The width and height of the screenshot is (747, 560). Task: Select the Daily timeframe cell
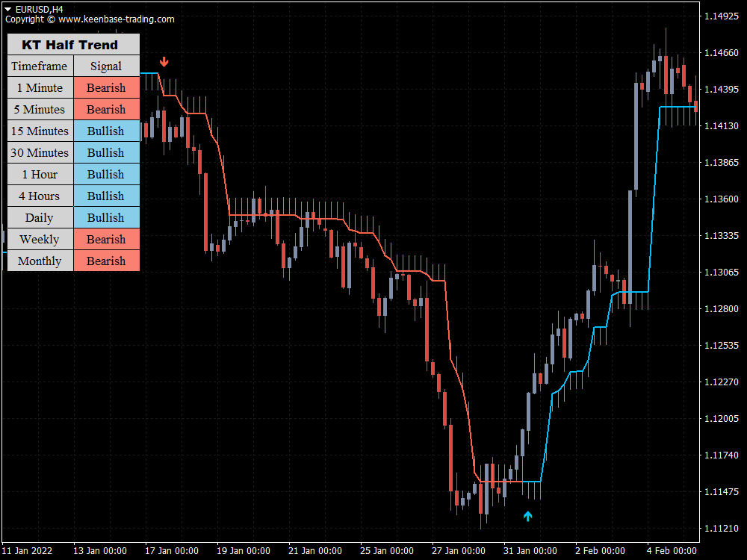click(x=40, y=217)
